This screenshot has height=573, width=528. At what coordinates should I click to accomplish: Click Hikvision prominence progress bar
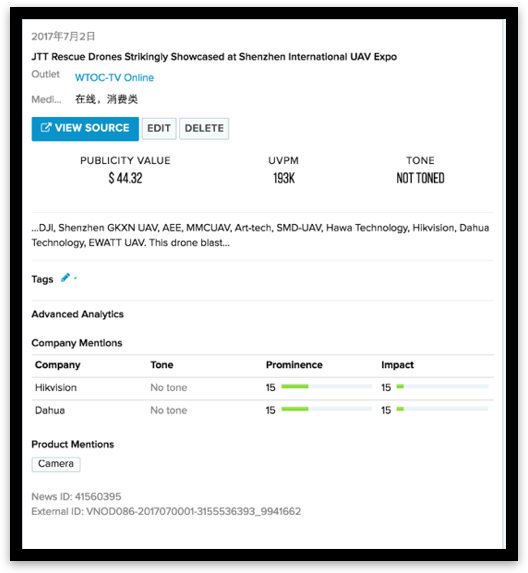point(327,387)
